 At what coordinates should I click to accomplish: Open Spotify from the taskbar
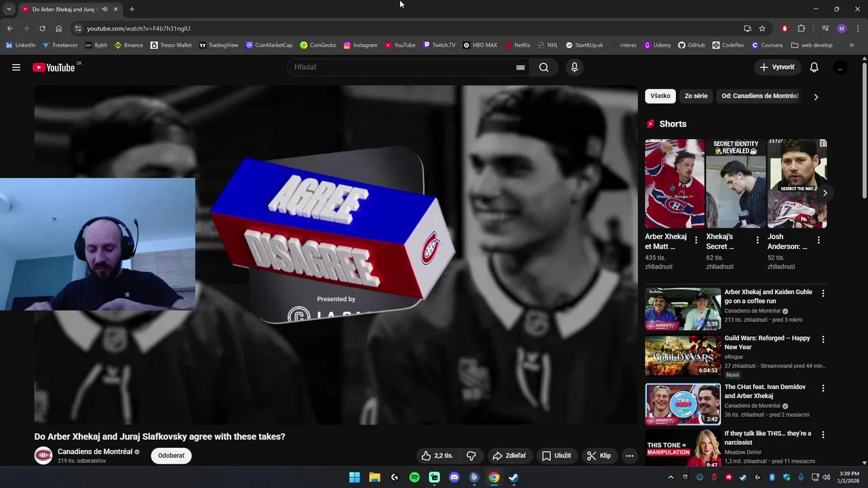tap(414, 477)
